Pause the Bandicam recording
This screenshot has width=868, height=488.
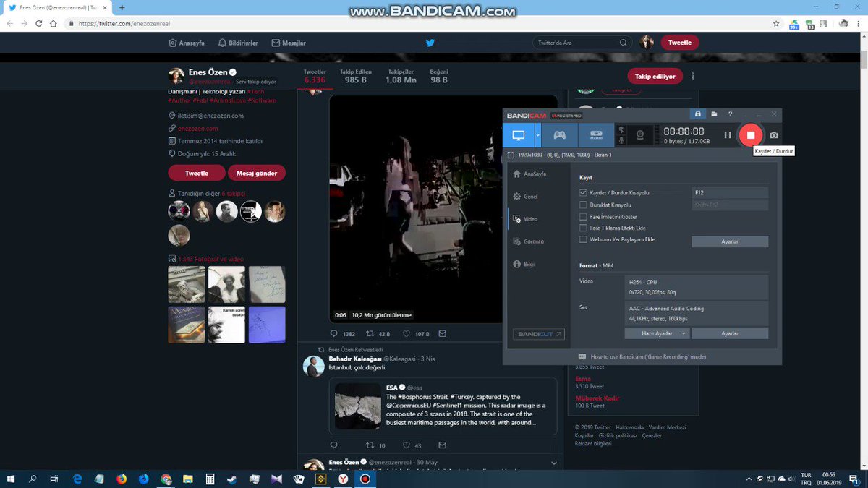pos(728,135)
